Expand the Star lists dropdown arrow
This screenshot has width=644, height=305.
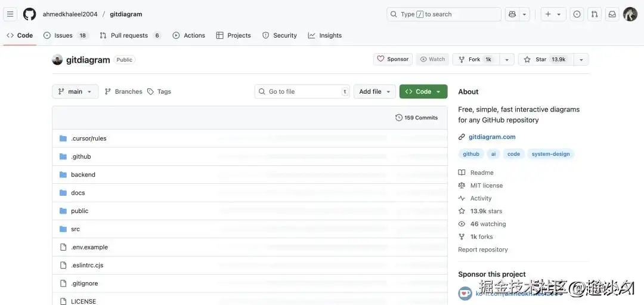(x=581, y=59)
